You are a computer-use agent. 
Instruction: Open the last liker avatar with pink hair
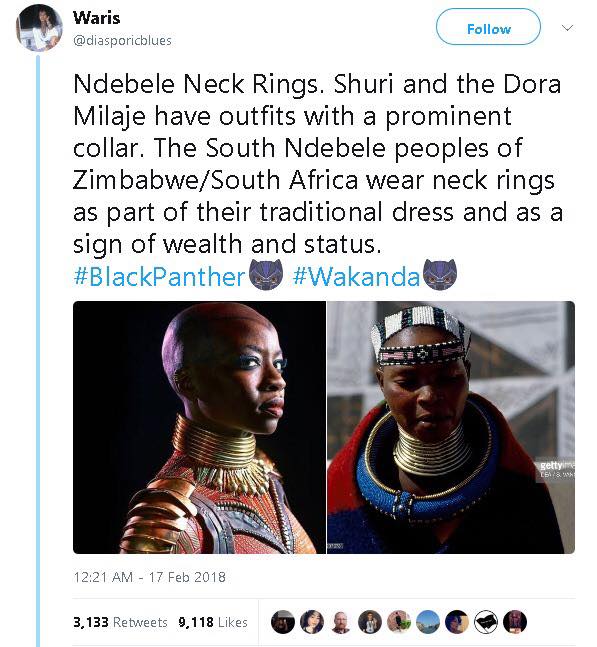pos(515,621)
